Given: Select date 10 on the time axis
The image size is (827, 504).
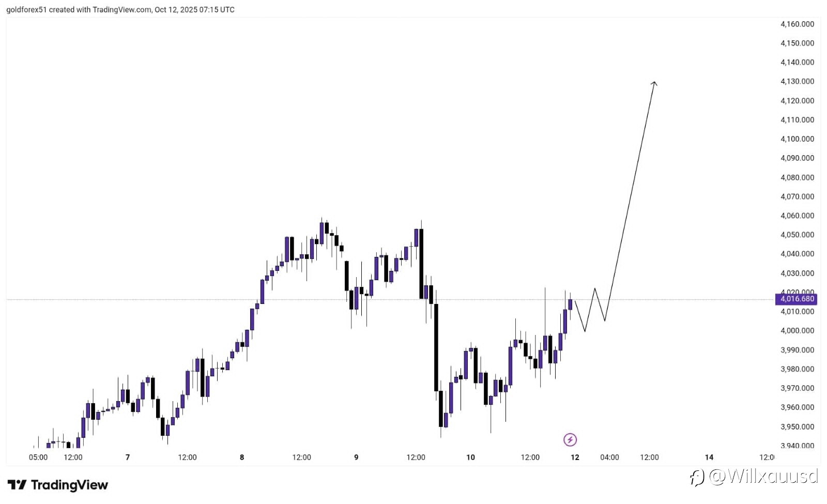Looking at the screenshot, I should click(470, 457).
